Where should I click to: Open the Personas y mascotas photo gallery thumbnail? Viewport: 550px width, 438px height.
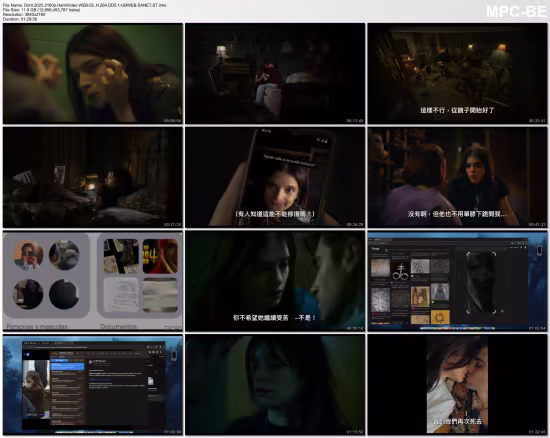coord(93,281)
